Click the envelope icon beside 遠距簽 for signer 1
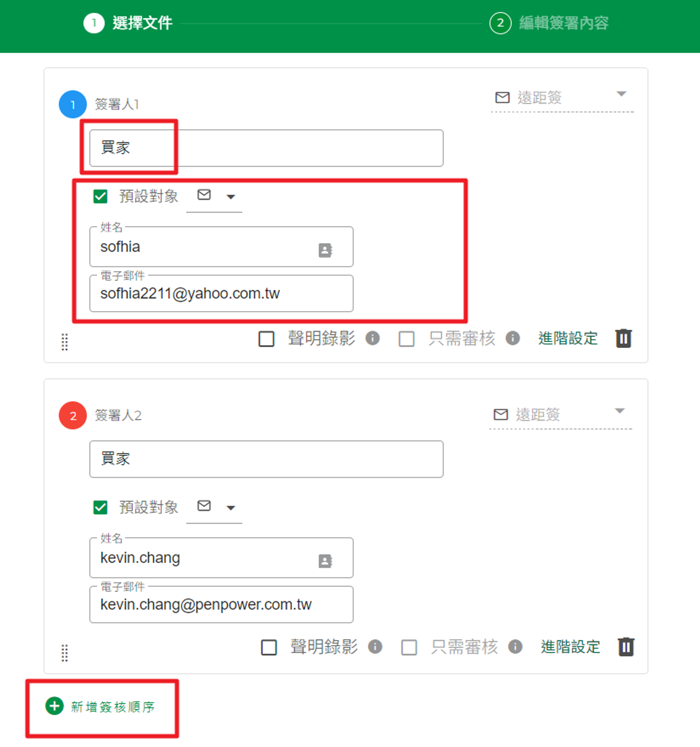The width and height of the screenshot is (700, 747). coord(502,98)
